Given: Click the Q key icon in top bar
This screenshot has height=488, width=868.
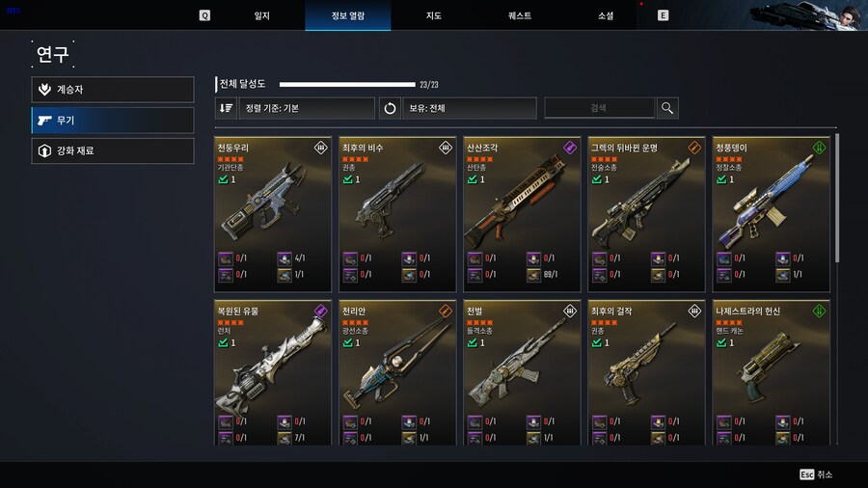Looking at the screenshot, I should coord(204,15).
